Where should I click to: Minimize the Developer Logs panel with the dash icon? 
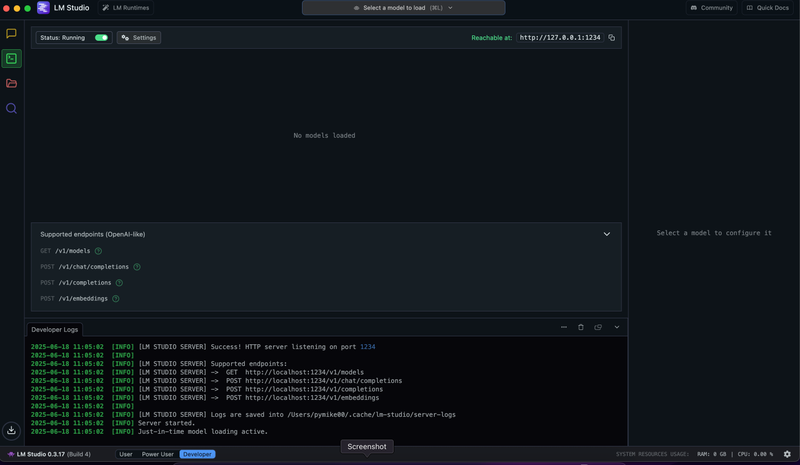tap(564, 327)
